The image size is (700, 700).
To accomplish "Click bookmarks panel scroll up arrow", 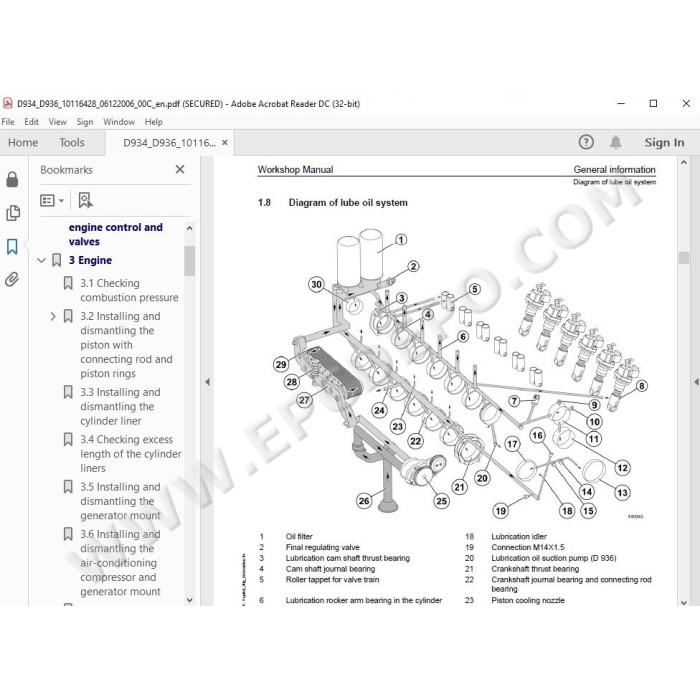I will coord(189,228).
